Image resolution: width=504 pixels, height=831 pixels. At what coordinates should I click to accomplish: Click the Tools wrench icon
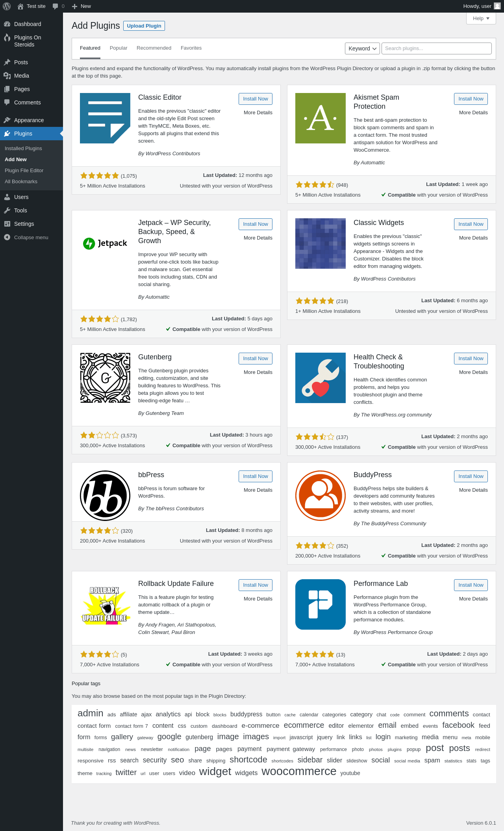(x=7, y=210)
